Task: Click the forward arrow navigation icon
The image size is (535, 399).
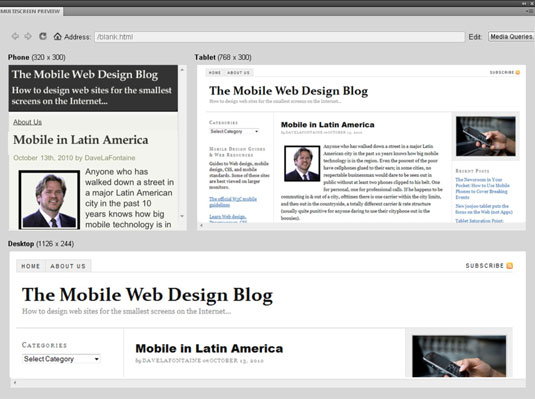Action: [28, 36]
